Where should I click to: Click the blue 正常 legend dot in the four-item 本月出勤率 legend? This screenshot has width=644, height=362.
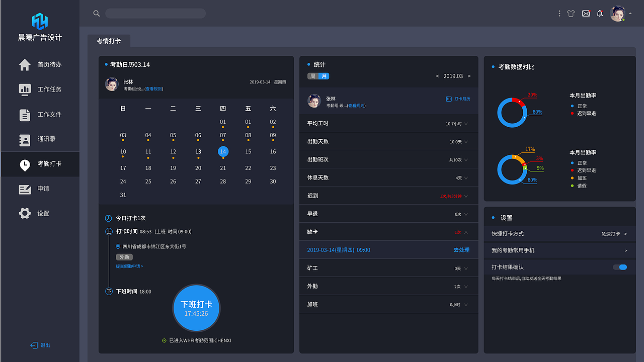tap(572, 163)
